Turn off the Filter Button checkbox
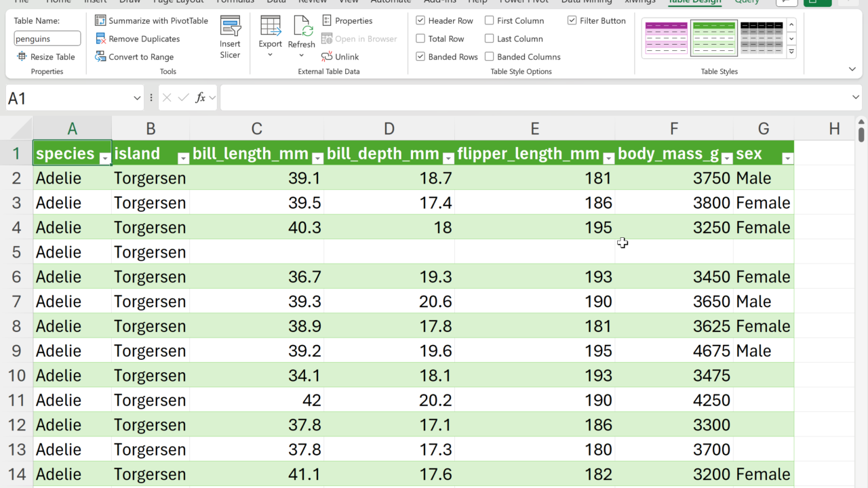The image size is (868, 488). 572,20
